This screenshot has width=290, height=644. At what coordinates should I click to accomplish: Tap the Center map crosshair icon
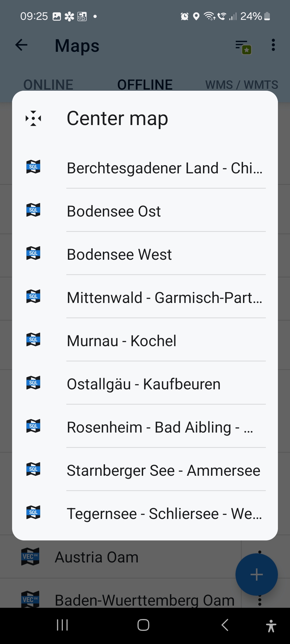[x=33, y=118]
